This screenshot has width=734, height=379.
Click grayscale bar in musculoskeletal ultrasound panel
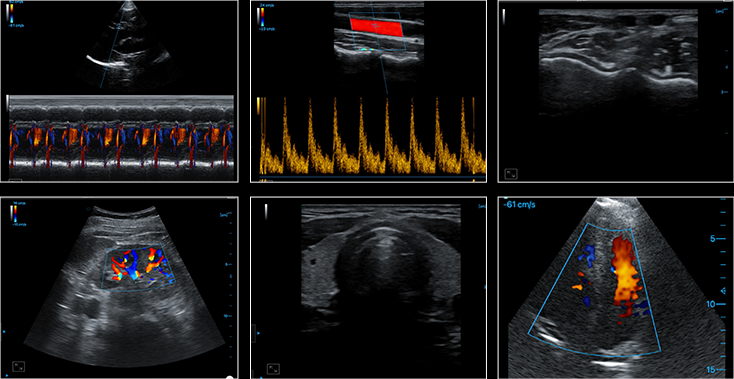pyautogui.click(x=504, y=16)
